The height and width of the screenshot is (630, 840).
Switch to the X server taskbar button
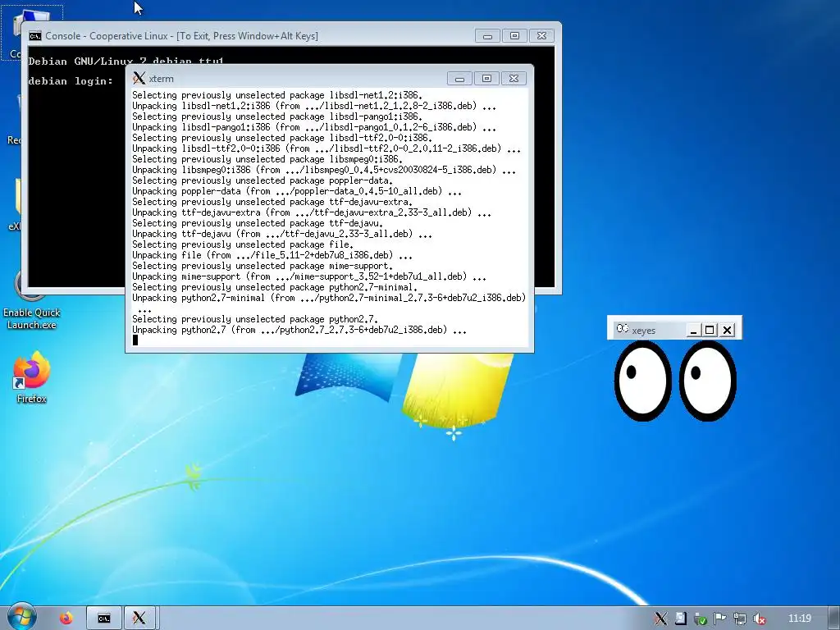coord(139,619)
